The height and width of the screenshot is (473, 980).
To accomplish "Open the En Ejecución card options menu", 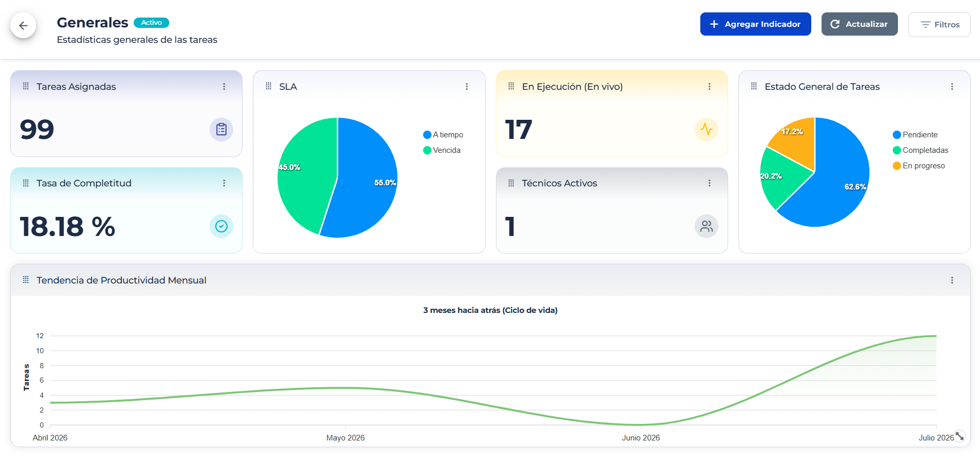I will coord(710,87).
